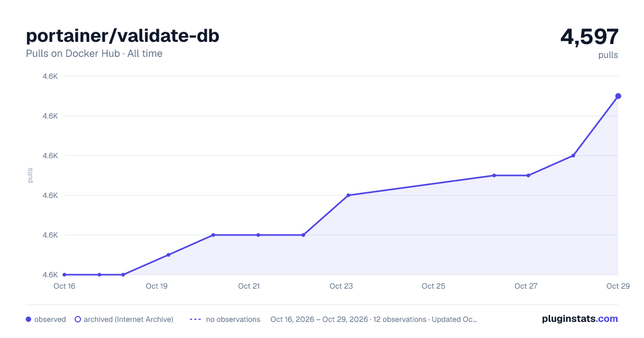The image size is (644, 338).
Task: Click the Oct 23 x-axis label
Action: coord(341,286)
